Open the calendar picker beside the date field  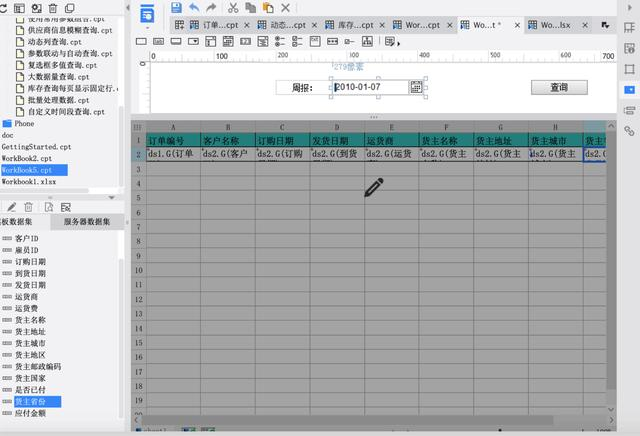416,87
